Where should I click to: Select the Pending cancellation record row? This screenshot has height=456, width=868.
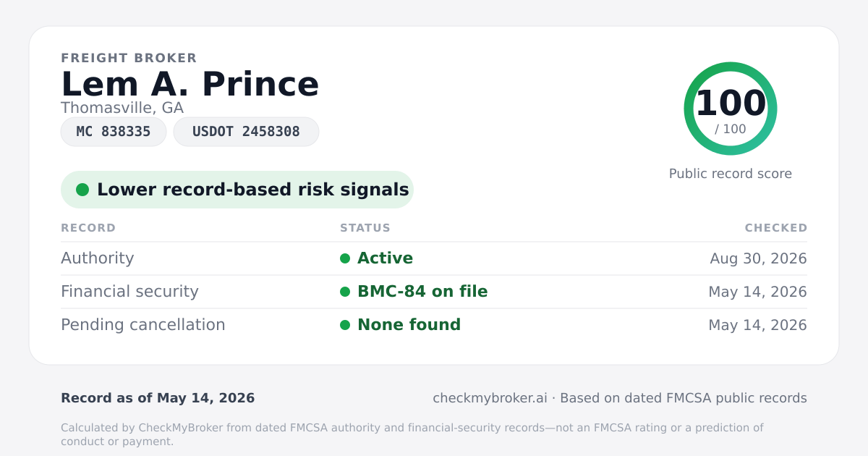(434, 325)
